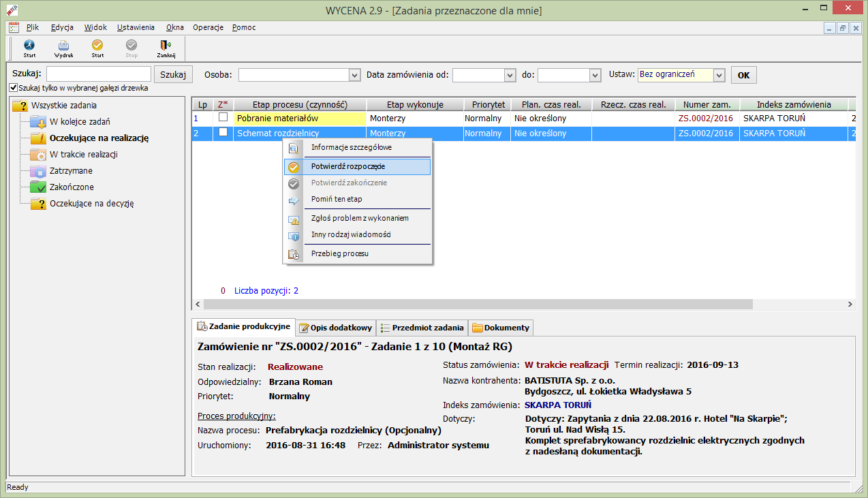This screenshot has width=868, height=498.
Task: Choose Zgłoś problem z wykonaniem
Action: coord(358,218)
